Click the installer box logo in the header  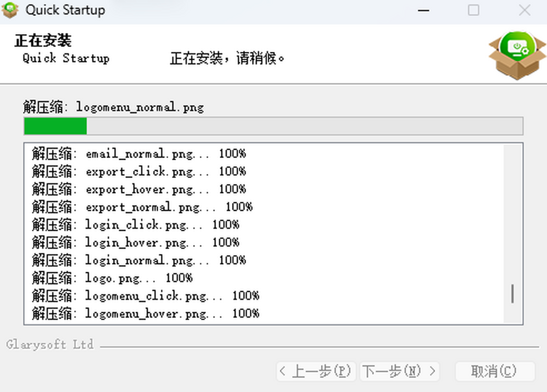[517, 56]
